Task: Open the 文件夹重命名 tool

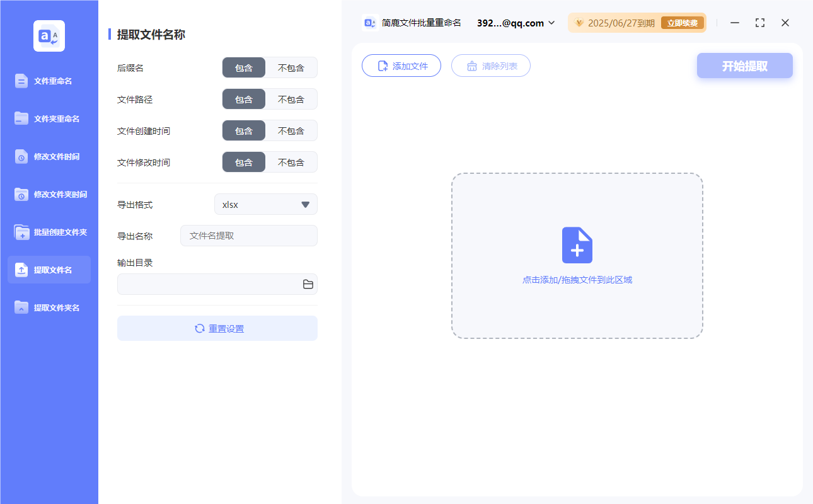Action: click(x=49, y=118)
